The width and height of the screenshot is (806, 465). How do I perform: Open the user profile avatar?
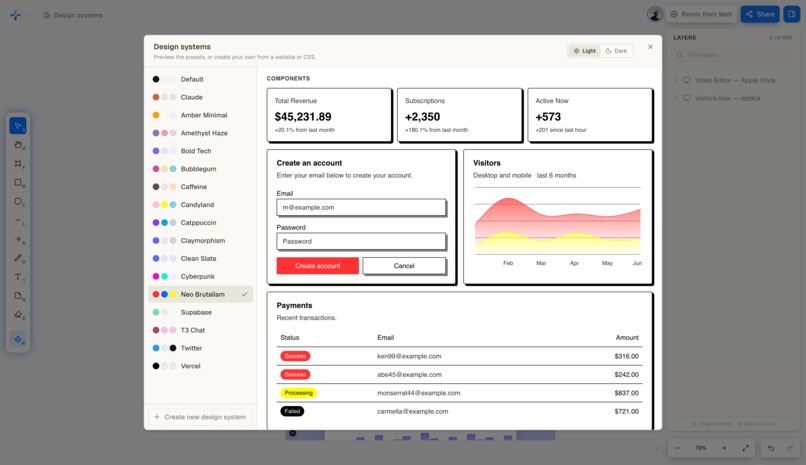[x=654, y=14]
